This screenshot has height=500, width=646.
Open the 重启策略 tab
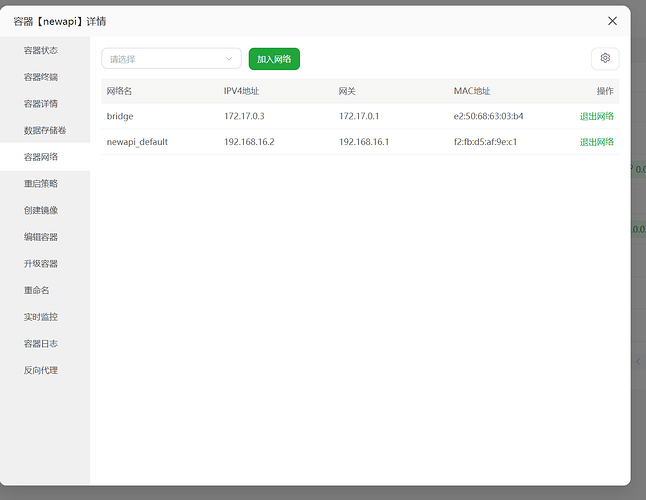(45, 184)
